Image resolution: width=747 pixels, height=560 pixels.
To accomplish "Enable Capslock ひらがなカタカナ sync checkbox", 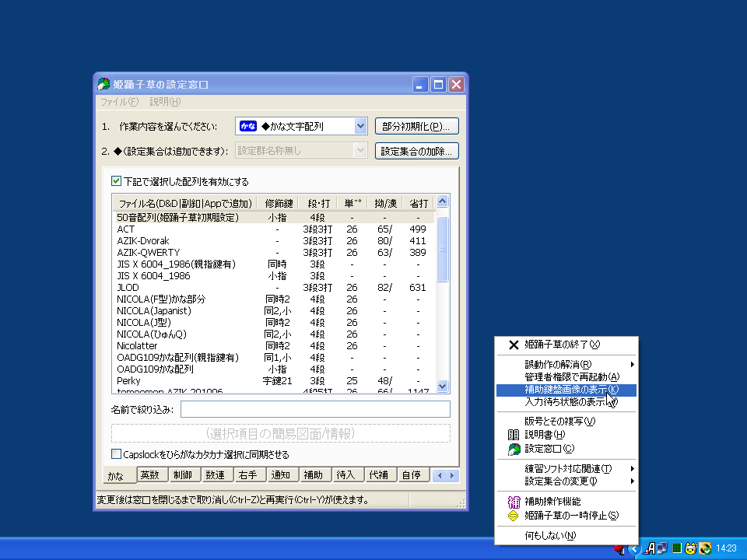I will (x=116, y=453).
